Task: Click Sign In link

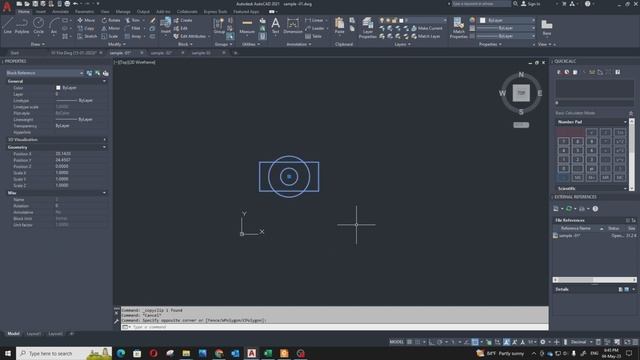Action: pos(531,4)
